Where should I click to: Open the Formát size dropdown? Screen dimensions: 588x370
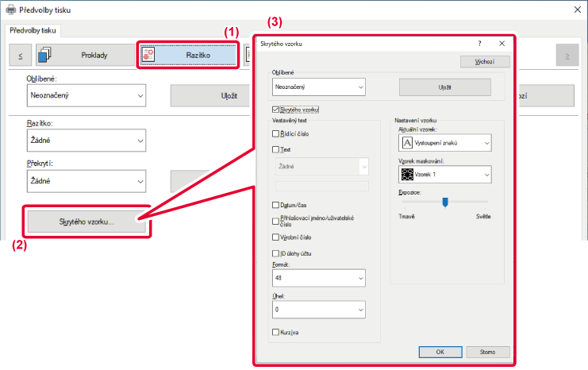pos(318,279)
